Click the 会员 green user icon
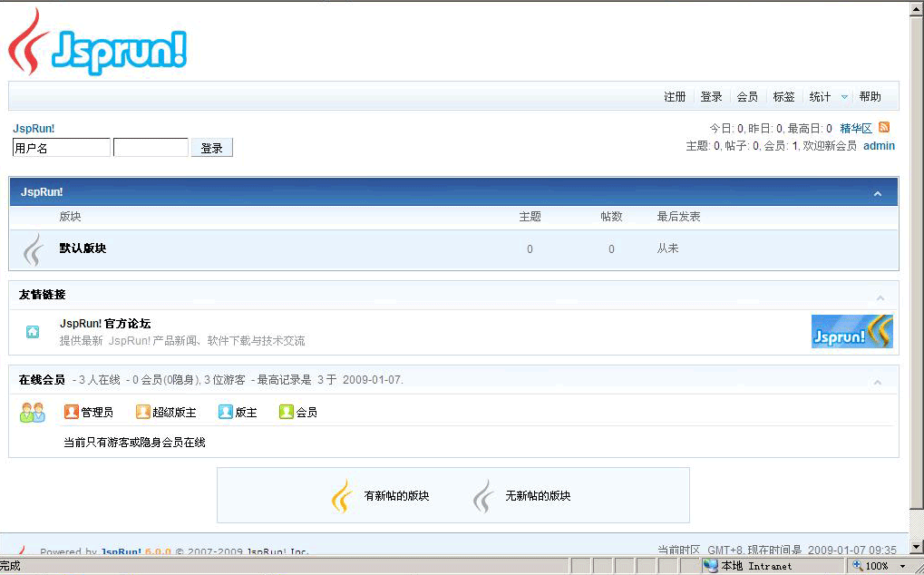The height and width of the screenshot is (575, 924). click(286, 412)
